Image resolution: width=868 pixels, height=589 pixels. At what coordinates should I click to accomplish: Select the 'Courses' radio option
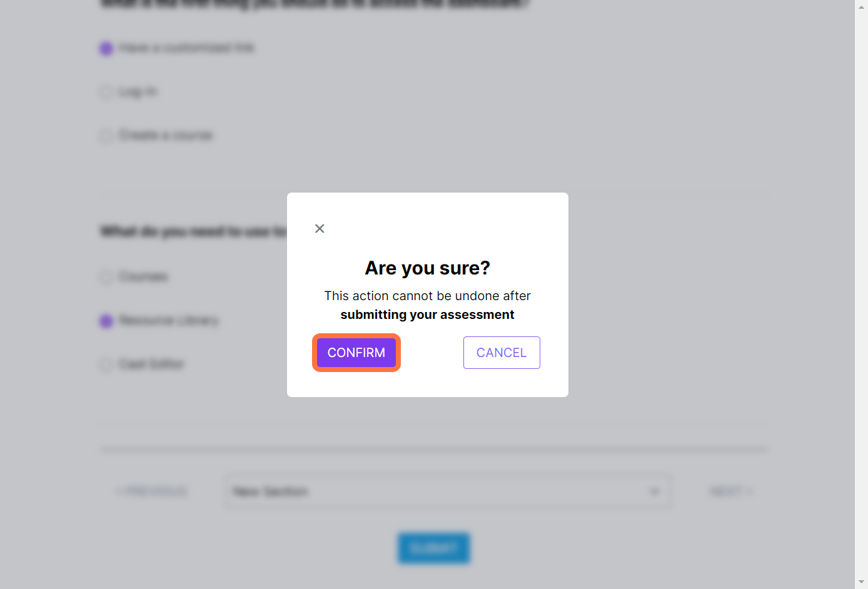(x=106, y=277)
